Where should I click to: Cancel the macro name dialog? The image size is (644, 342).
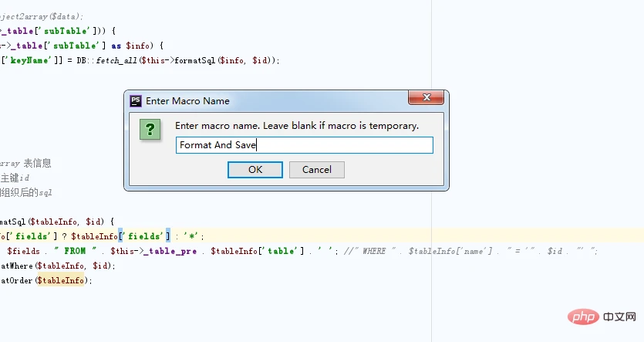click(x=316, y=170)
